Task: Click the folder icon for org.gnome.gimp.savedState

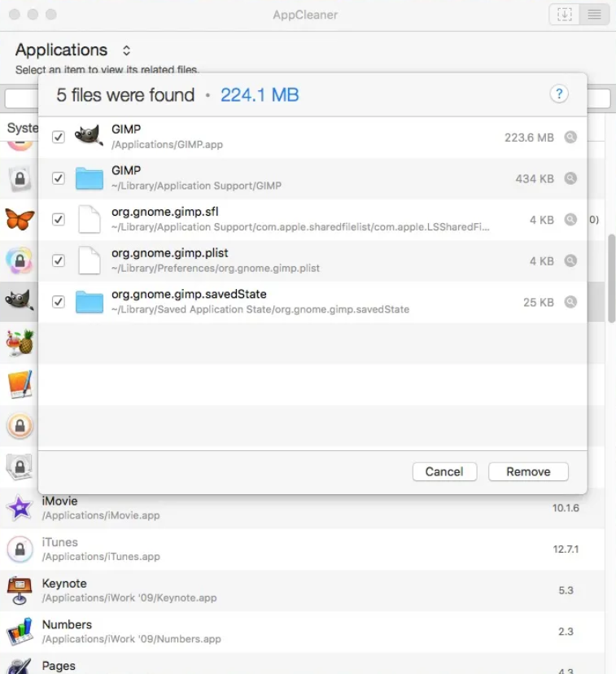Action: tap(90, 302)
